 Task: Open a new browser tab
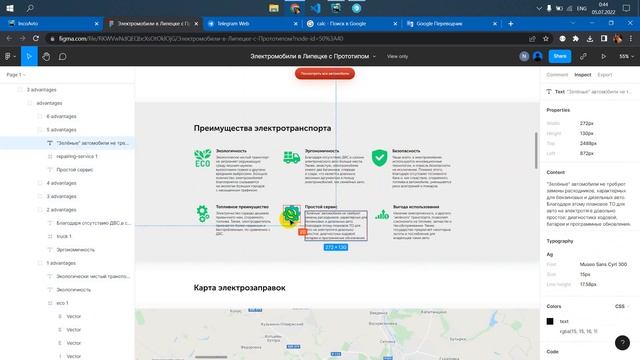click(x=511, y=24)
